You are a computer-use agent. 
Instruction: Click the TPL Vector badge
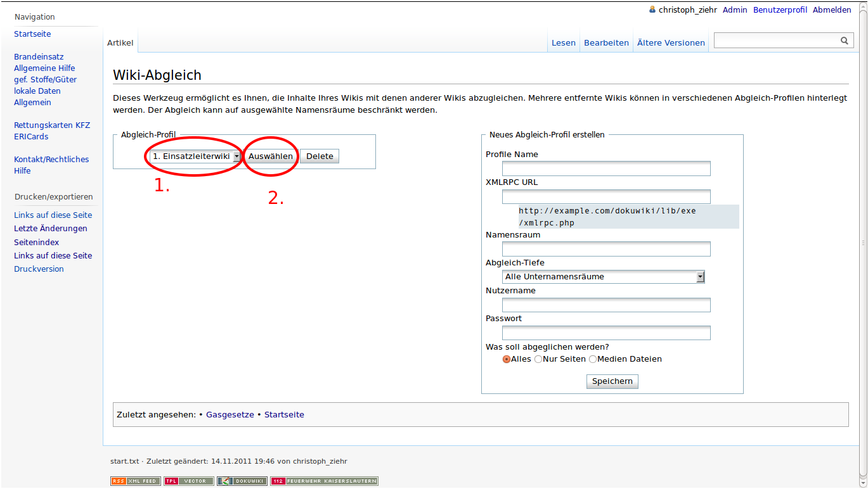click(188, 481)
